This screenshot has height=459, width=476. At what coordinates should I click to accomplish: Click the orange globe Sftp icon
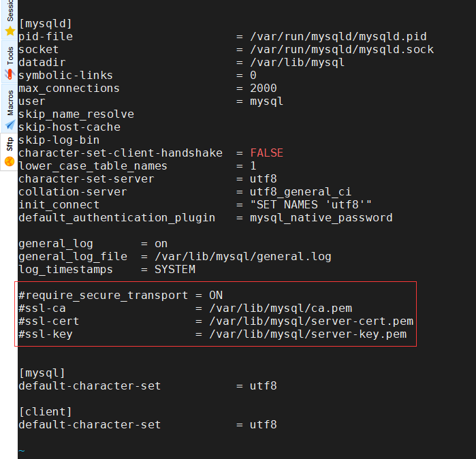click(10, 161)
